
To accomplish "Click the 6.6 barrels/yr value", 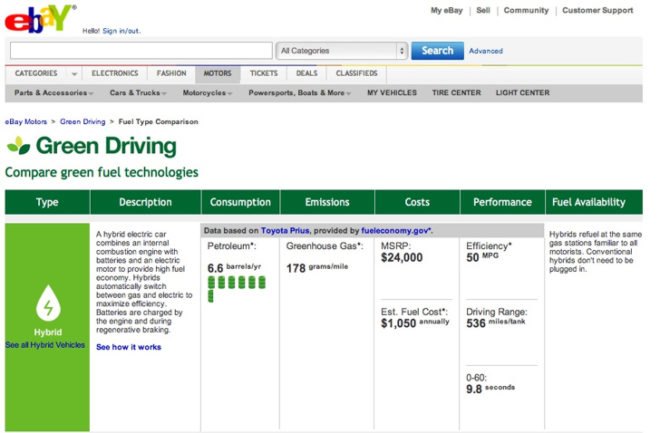I will (x=234, y=268).
